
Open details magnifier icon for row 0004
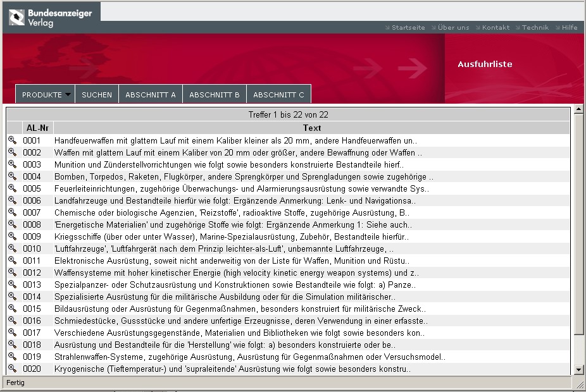(12, 176)
